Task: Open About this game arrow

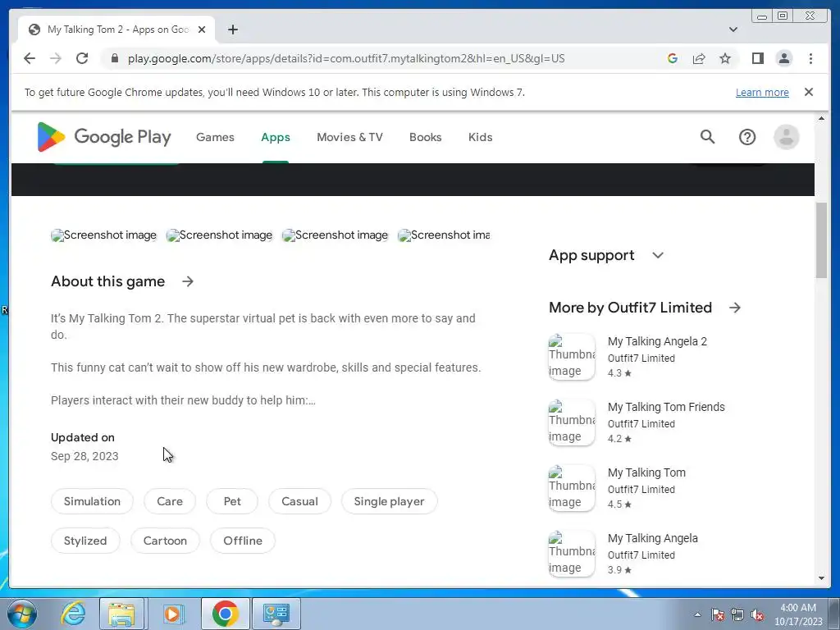Action: point(188,281)
